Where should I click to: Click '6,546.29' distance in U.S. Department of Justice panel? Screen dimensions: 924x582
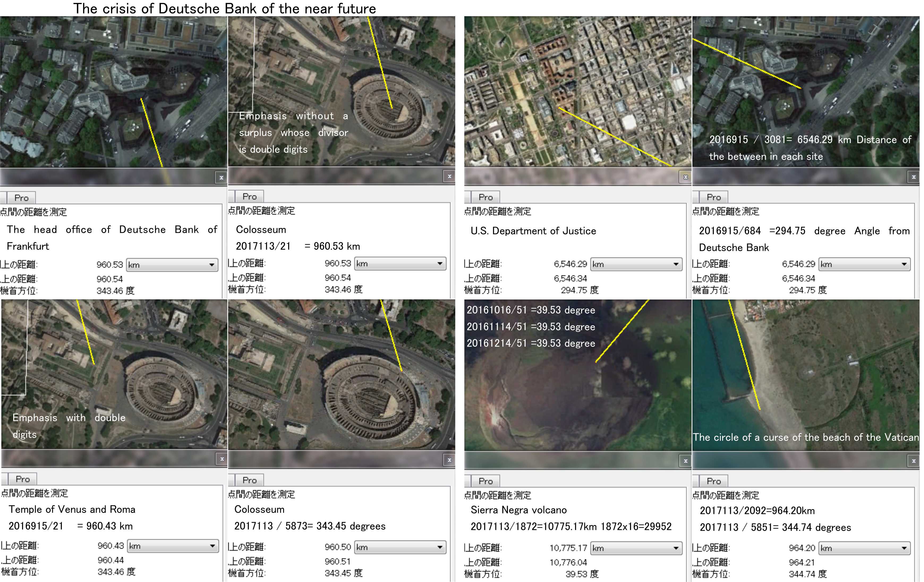tap(570, 264)
